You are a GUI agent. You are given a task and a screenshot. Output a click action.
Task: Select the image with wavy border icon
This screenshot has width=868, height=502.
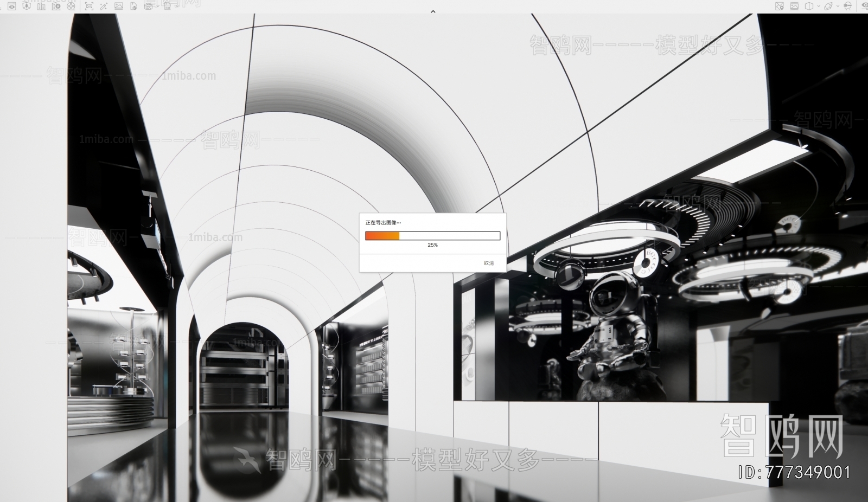coord(794,6)
